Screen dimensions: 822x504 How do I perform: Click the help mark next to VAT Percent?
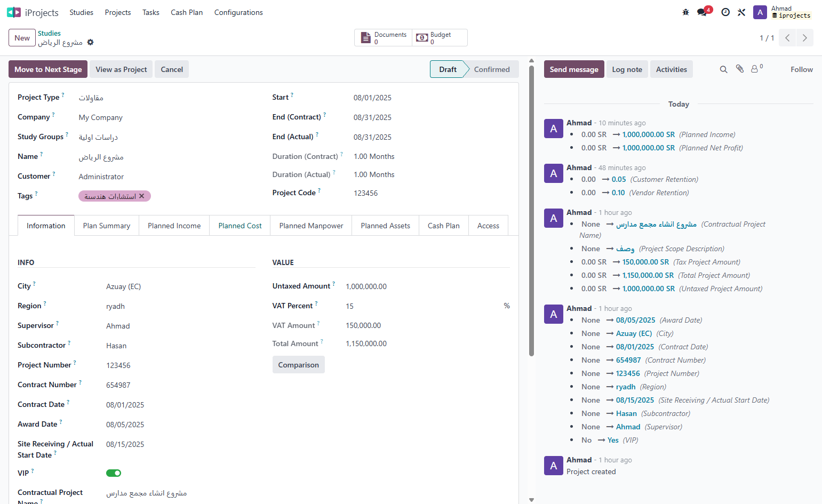[x=316, y=303]
